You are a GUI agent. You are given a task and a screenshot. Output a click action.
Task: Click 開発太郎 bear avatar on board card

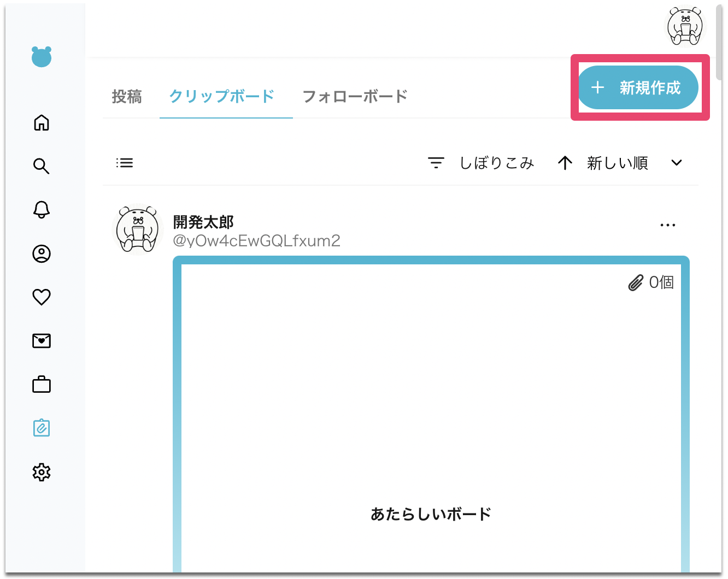(x=138, y=230)
